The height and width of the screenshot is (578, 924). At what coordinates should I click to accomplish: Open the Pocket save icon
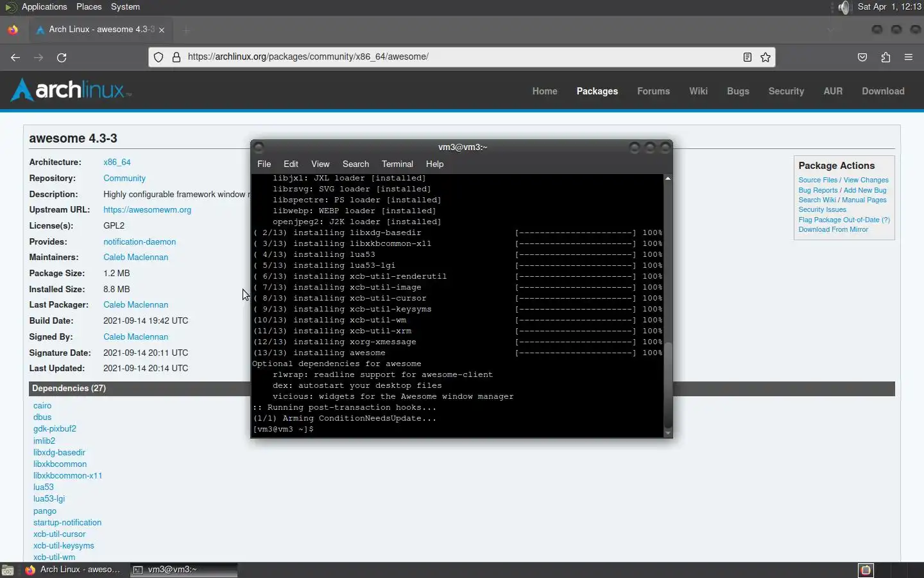pyautogui.click(x=862, y=57)
